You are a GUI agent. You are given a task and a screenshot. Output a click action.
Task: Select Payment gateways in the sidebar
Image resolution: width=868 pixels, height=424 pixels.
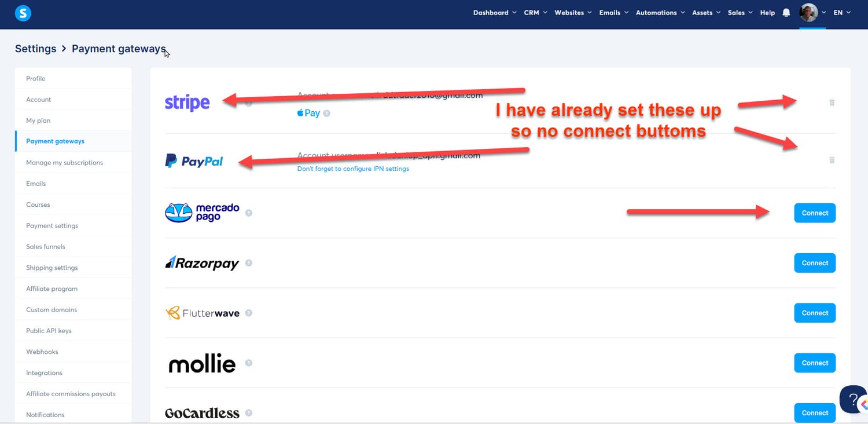click(x=73, y=141)
